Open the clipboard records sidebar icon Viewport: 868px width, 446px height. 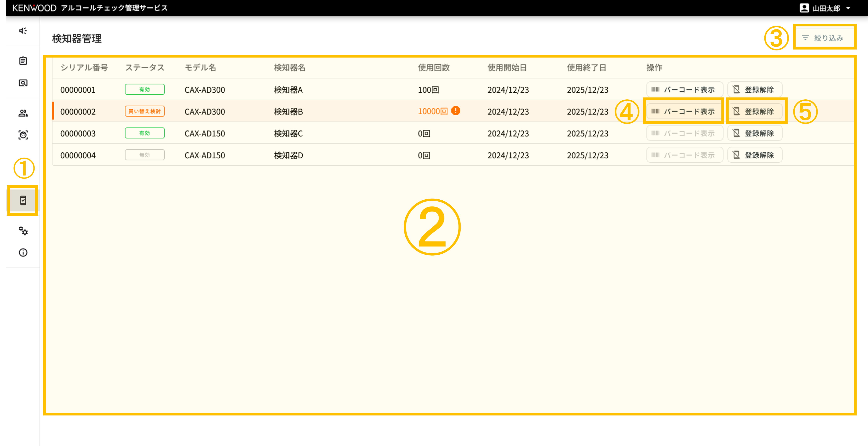click(23, 61)
